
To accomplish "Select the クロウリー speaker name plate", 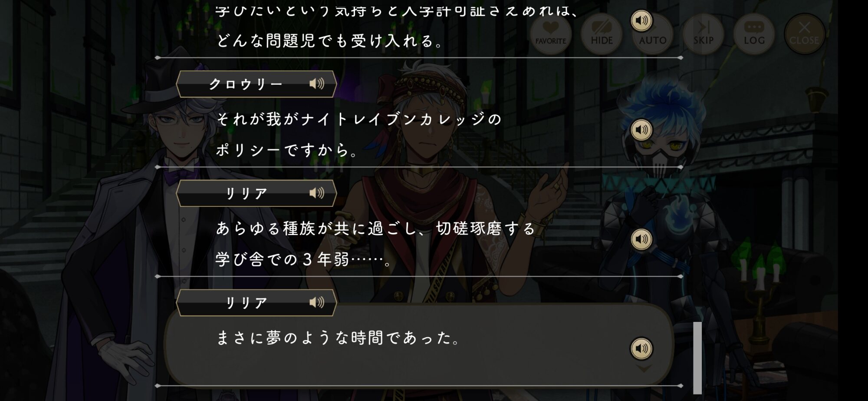I will tap(256, 84).
